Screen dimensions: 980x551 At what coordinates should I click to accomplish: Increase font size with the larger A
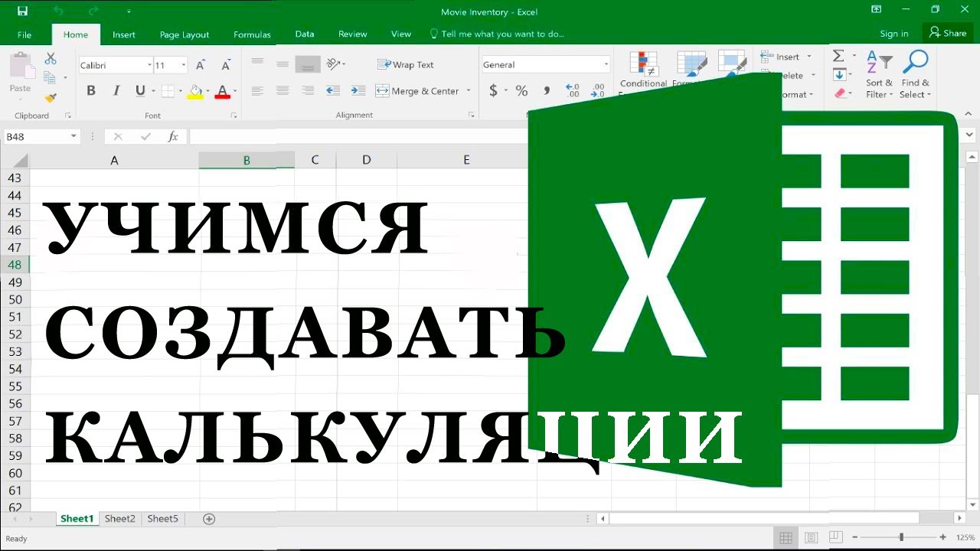coord(201,65)
